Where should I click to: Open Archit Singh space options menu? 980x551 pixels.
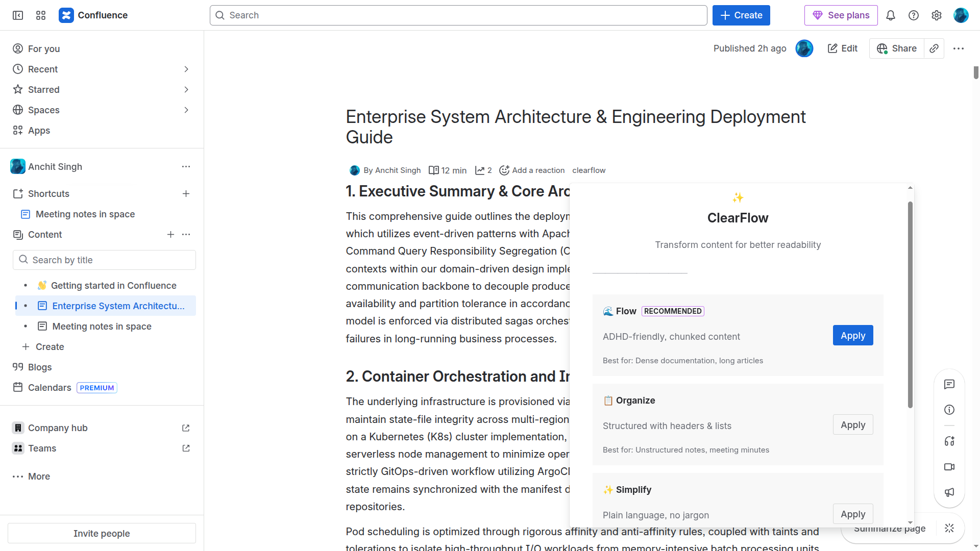[x=186, y=167]
